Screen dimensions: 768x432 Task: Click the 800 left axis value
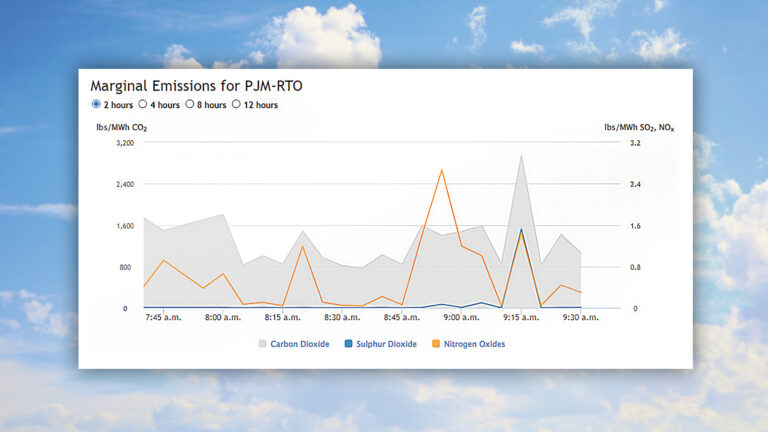pyautogui.click(x=125, y=267)
